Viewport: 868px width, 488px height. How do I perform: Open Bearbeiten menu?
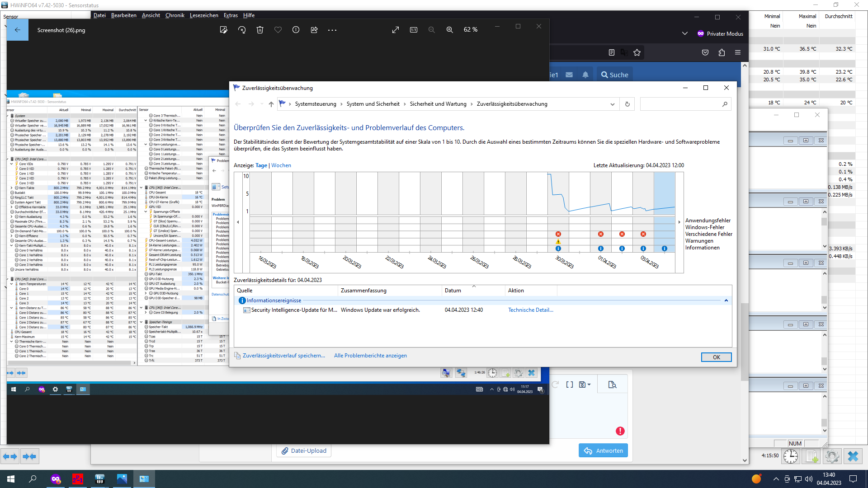[123, 15]
